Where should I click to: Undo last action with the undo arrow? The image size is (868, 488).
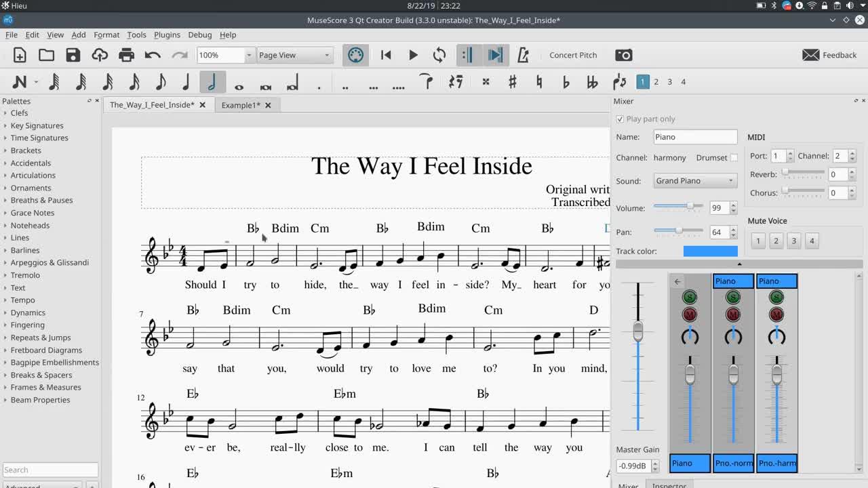coord(153,55)
